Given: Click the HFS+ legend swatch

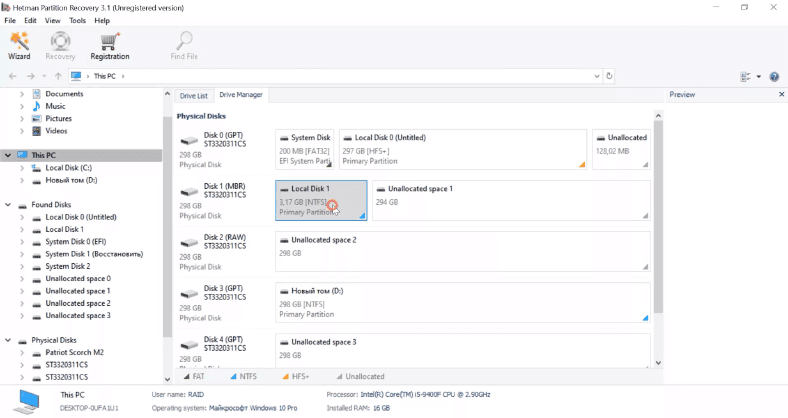Looking at the screenshot, I should (285, 376).
